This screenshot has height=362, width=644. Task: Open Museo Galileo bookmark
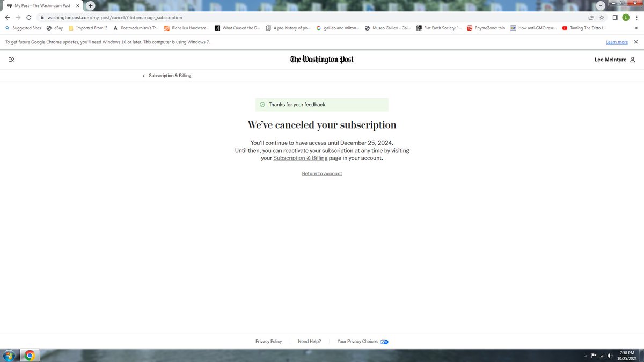tap(387, 28)
